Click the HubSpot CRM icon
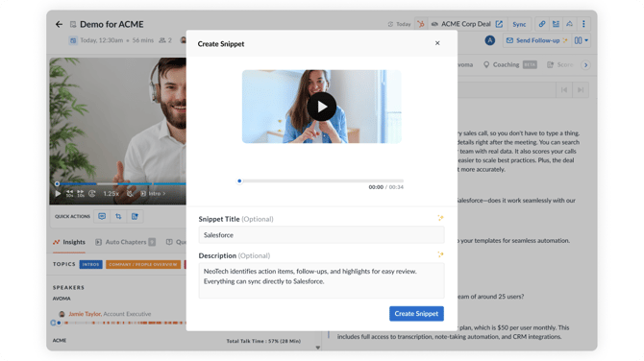644x361 pixels. pyautogui.click(x=421, y=24)
